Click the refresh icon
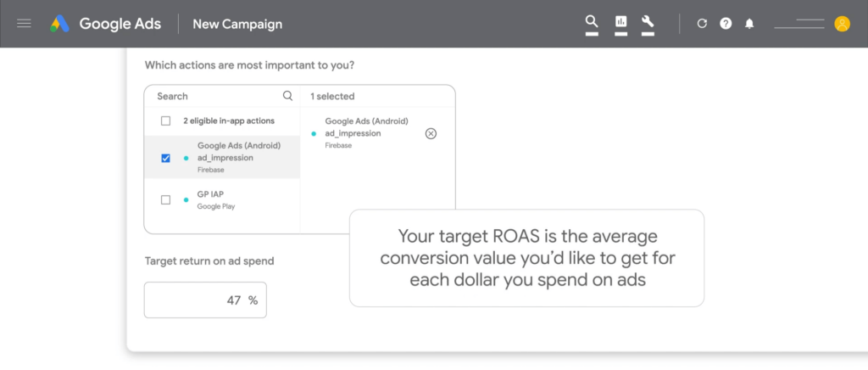Screen dimensions: 868x370 (702, 24)
